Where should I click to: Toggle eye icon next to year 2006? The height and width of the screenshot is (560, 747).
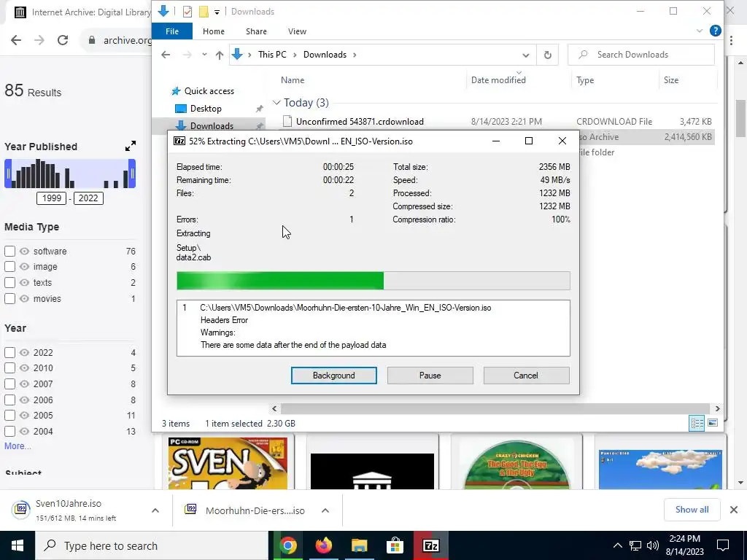24,400
